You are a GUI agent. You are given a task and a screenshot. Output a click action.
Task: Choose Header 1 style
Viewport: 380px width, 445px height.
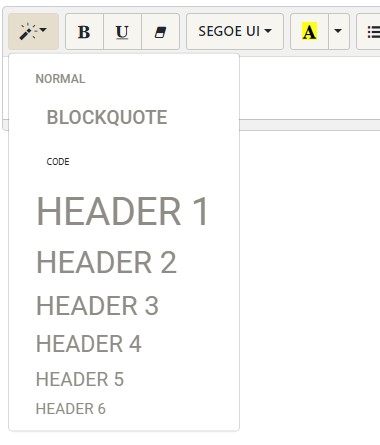pos(123,211)
